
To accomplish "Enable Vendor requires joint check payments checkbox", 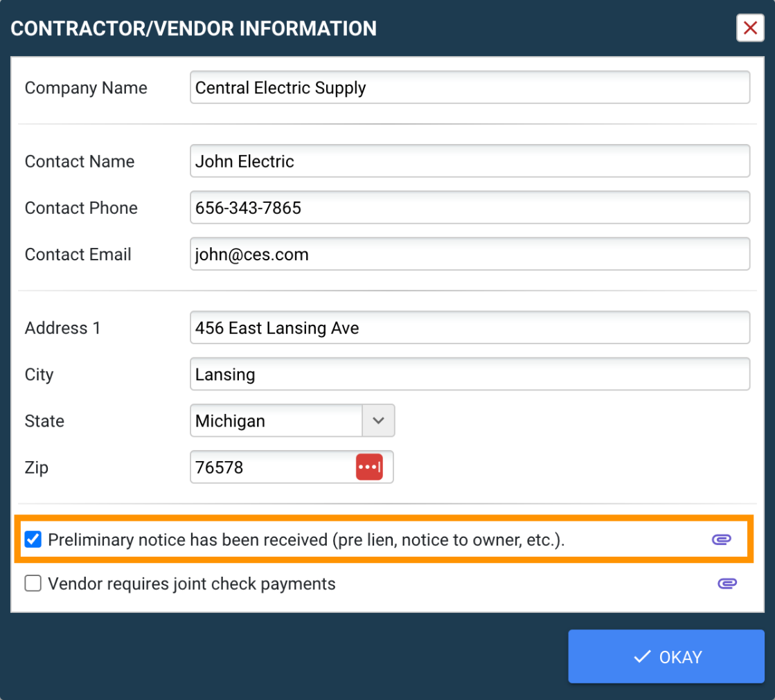I will click(x=33, y=584).
